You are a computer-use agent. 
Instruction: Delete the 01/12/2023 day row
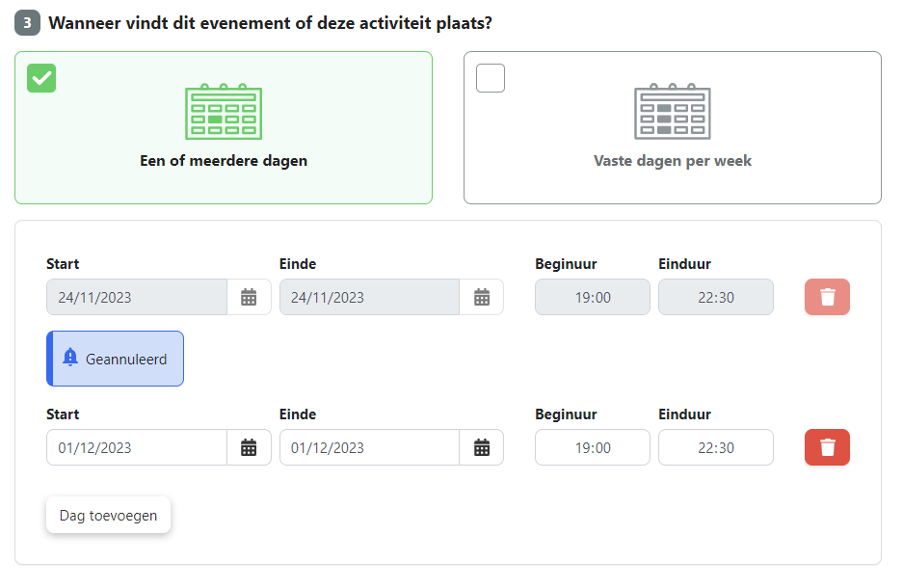[x=827, y=447]
